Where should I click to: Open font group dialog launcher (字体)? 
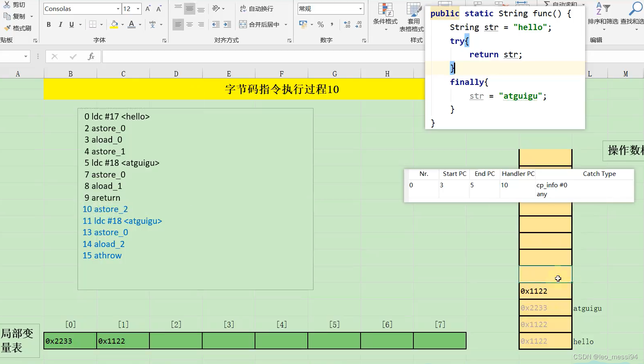pos(164,41)
